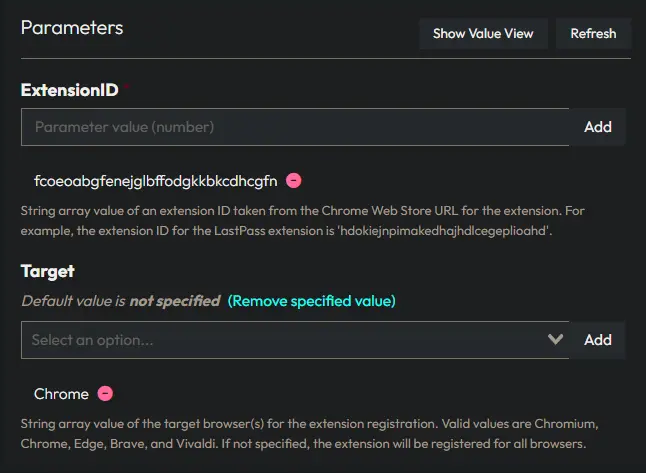Screen dimensions: 646x473
Task: Select the Chrome target entry text
Action: coord(61,394)
